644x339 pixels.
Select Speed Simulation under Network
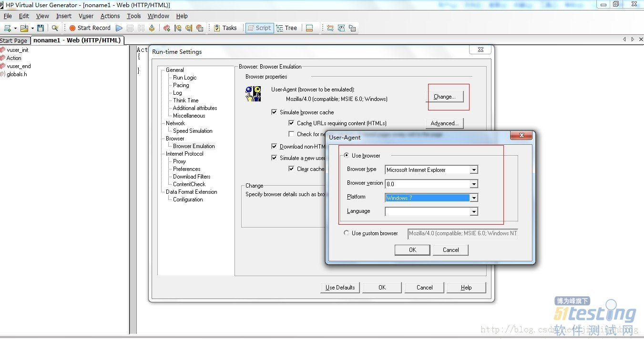click(x=193, y=131)
